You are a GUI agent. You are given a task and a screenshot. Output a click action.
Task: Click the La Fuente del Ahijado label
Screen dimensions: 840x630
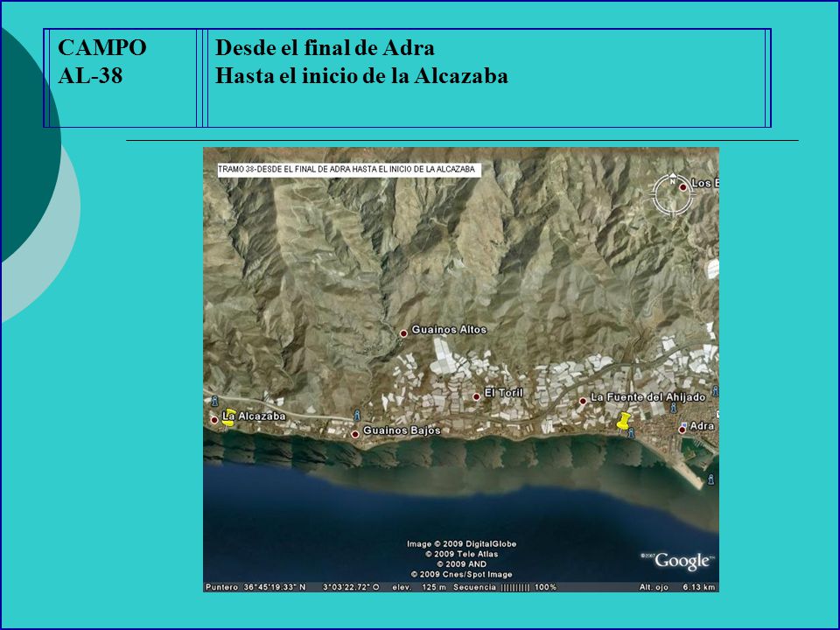point(647,397)
